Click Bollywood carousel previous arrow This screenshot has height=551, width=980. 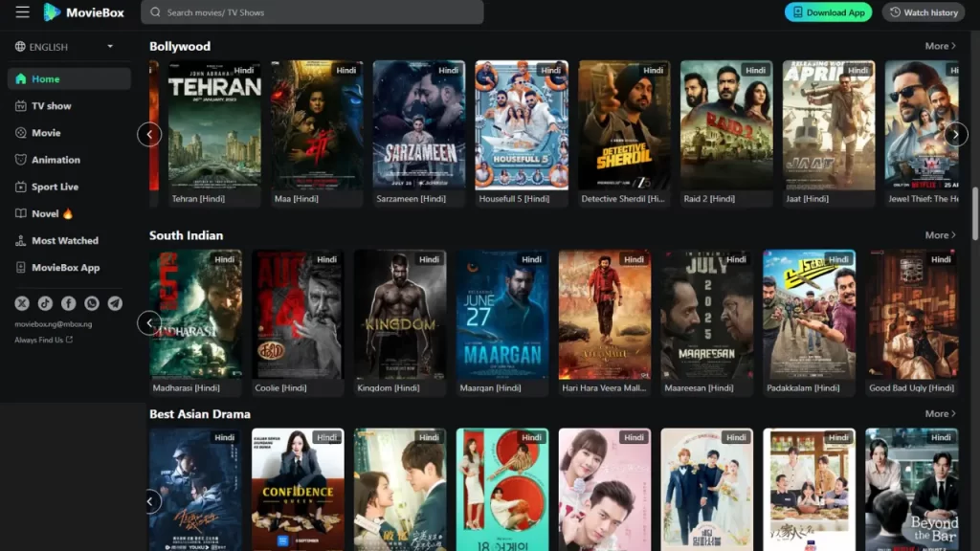tap(149, 134)
